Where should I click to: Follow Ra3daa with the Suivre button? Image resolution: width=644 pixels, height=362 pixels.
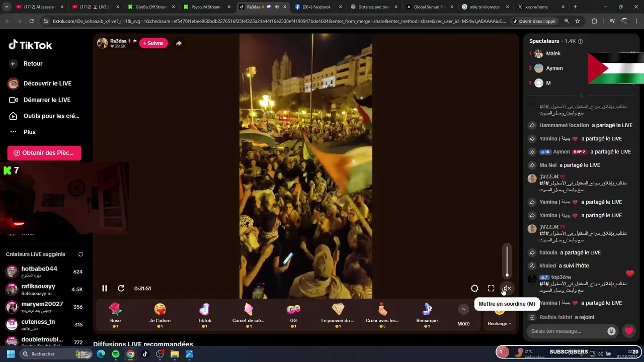(x=153, y=43)
